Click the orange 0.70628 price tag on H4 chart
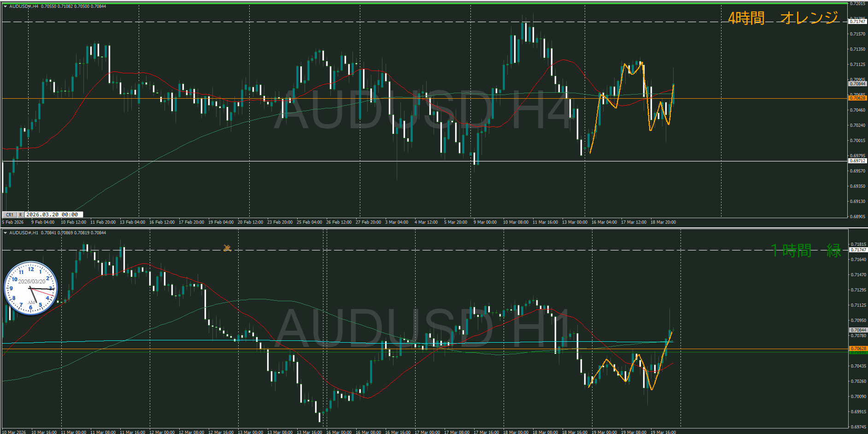This screenshot has height=434, width=868. tap(857, 98)
